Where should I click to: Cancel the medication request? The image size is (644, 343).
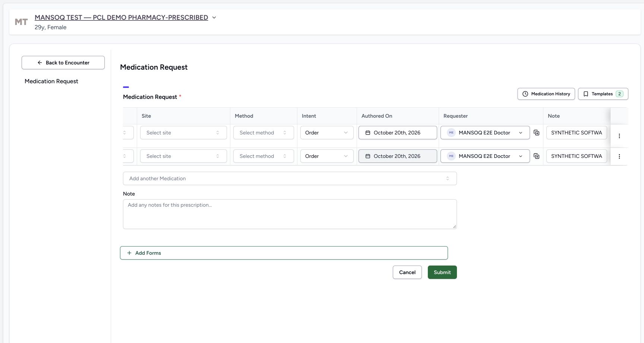[x=407, y=272]
